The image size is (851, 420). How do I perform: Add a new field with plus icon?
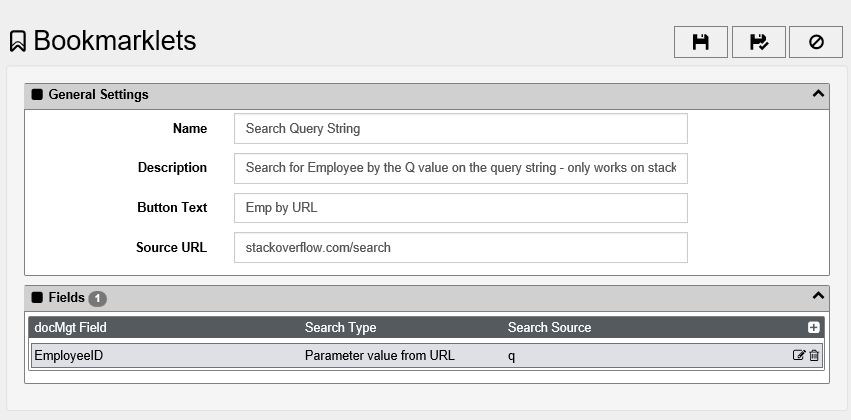tap(813, 327)
